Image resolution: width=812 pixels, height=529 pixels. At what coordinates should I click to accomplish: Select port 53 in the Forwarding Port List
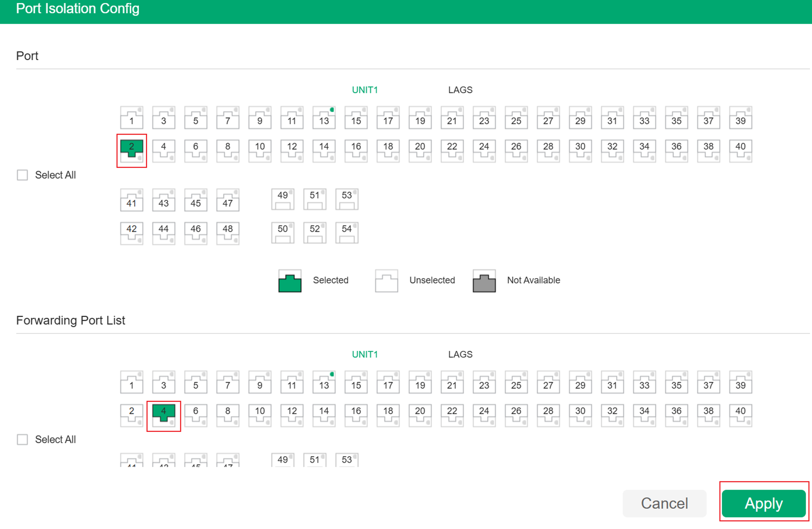(x=346, y=460)
